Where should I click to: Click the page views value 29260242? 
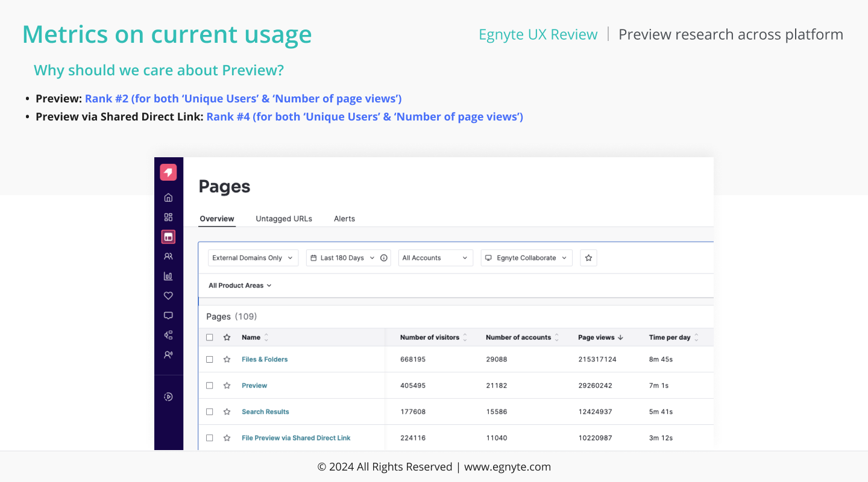click(595, 386)
